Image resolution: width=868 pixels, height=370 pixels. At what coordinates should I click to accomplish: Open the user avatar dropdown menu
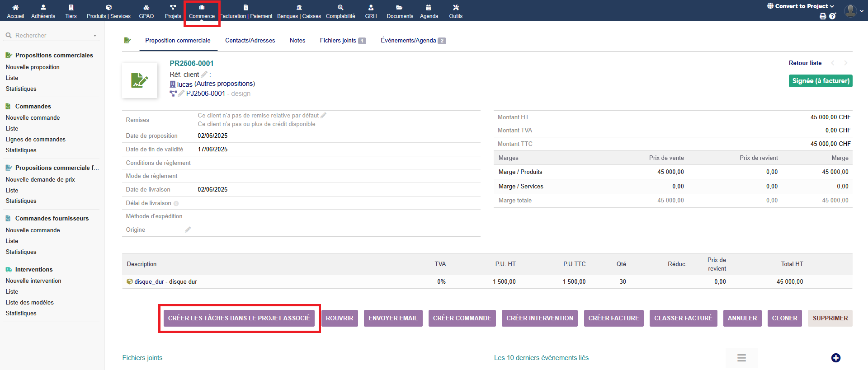pos(854,11)
